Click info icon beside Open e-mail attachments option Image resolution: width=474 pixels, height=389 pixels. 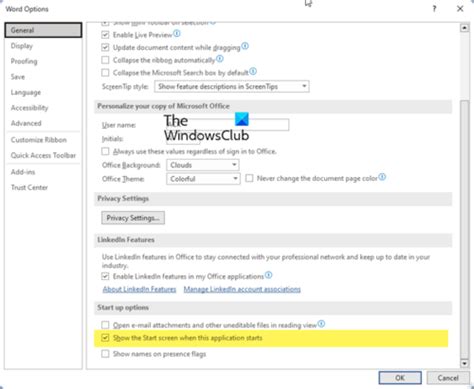point(321,324)
